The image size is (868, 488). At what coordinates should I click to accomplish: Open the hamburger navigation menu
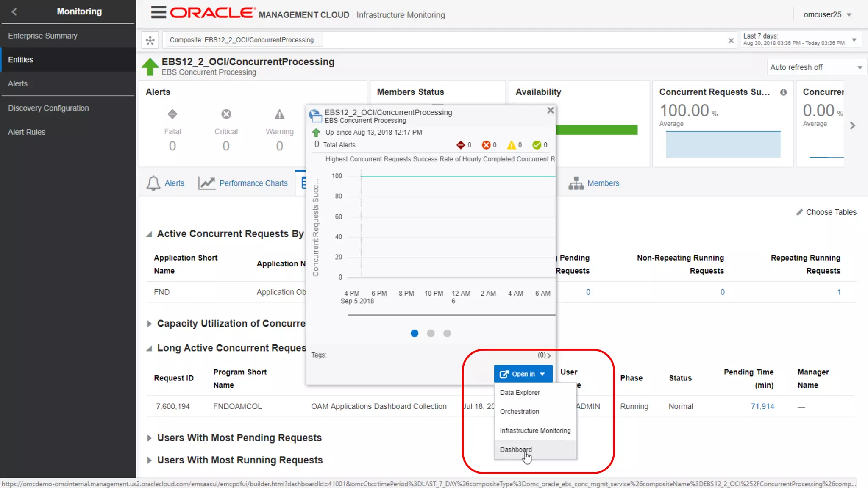tap(159, 12)
